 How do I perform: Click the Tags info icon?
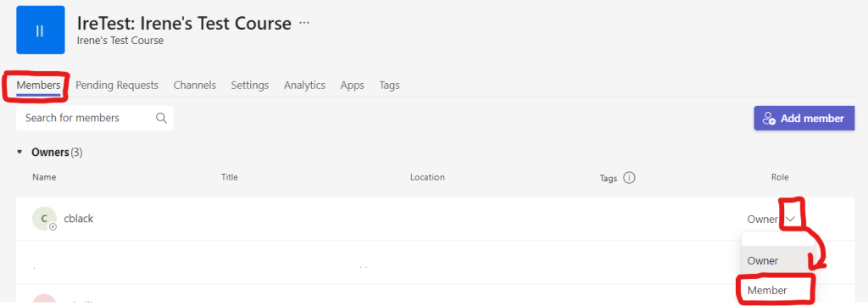click(x=629, y=178)
